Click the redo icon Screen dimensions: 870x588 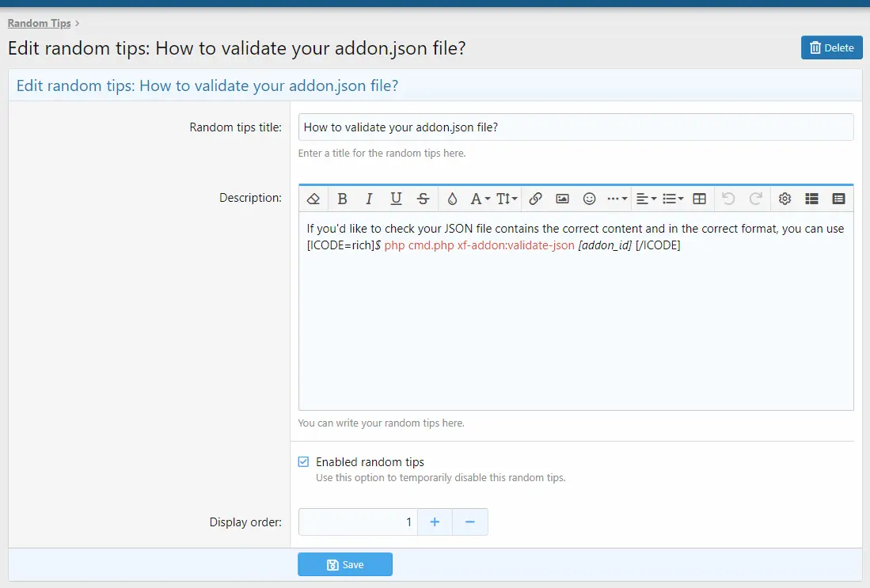tap(756, 199)
